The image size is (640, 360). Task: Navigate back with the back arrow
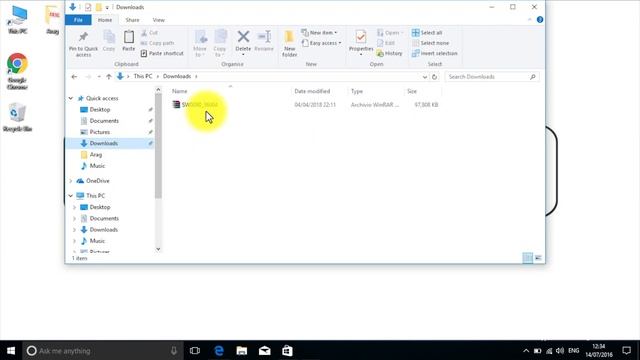pyautogui.click(x=74, y=76)
